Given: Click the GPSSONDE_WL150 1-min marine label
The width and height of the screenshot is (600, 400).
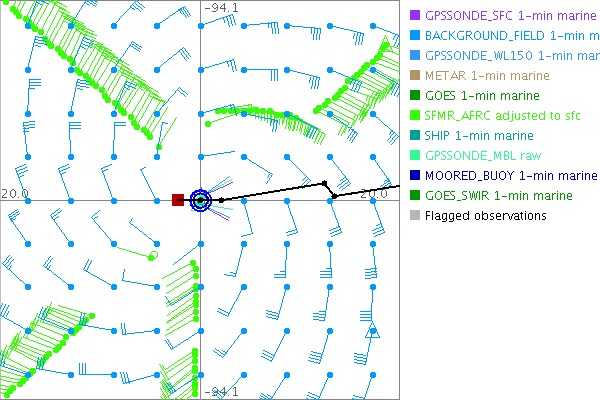Looking at the screenshot, I should [x=510, y=55].
